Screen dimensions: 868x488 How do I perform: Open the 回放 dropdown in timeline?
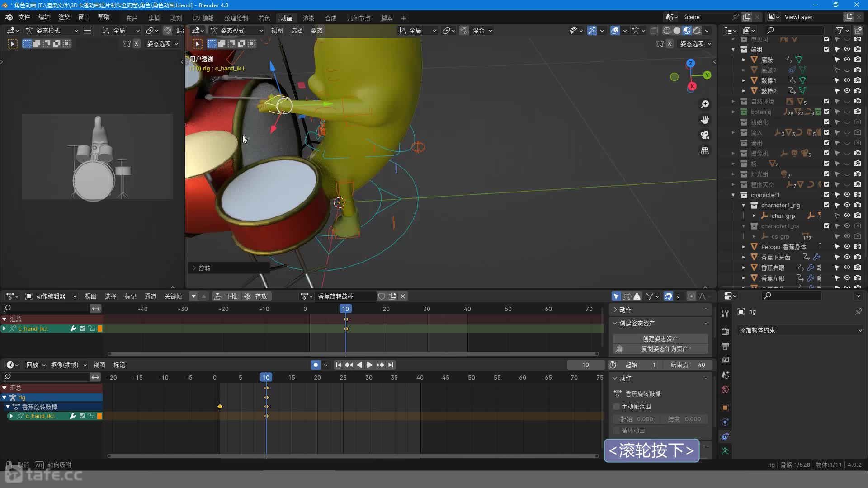coord(36,365)
